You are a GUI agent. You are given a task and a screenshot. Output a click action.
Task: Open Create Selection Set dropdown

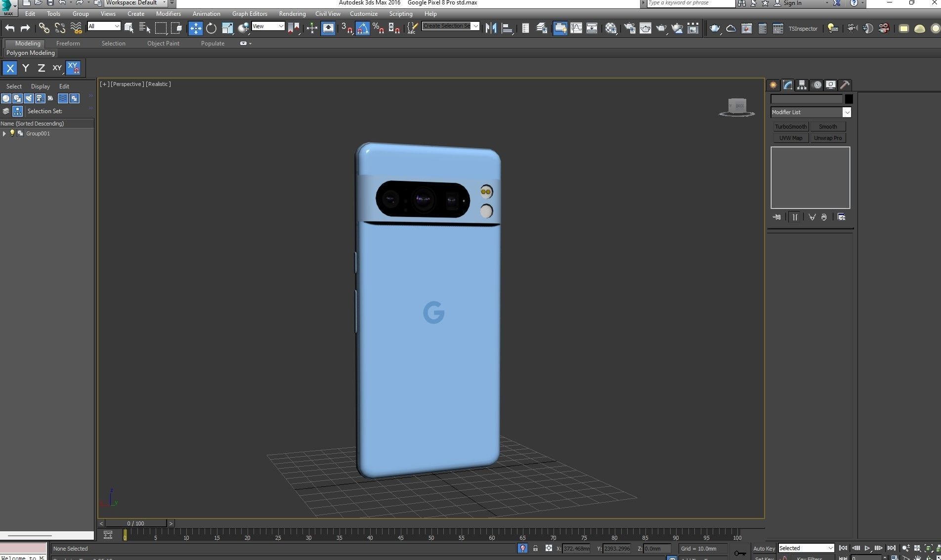(x=450, y=26)
